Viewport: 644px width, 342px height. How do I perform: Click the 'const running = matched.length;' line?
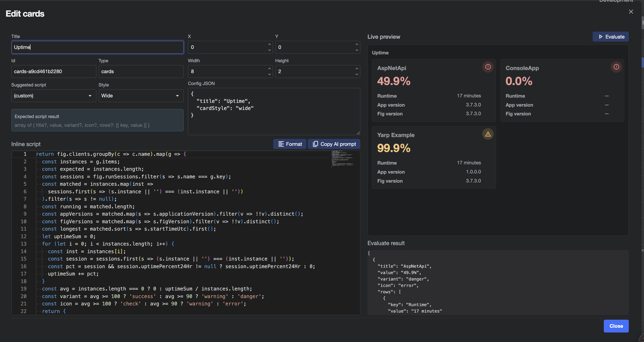point(88,206)
